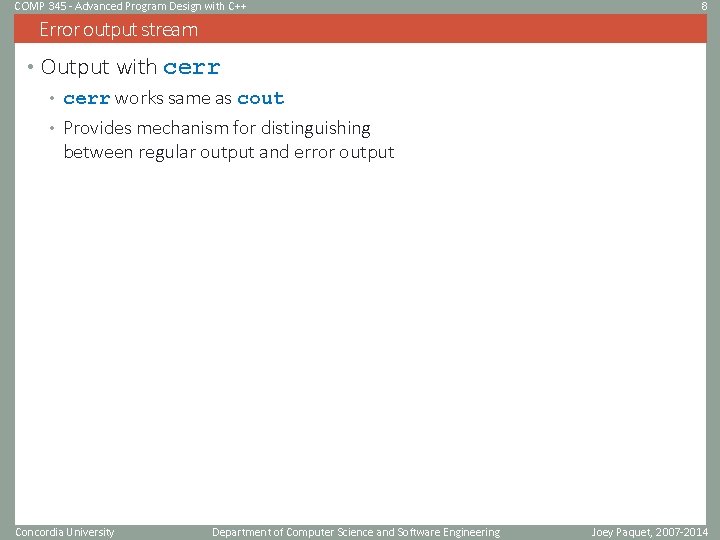
Task: Click 'between regular output and error output' line
Action: (229, 152)
